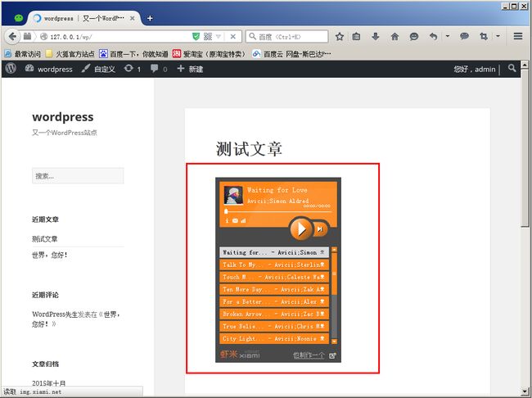Open the '火狐官方站点' bookmark folder
This screenshot has width=532, height=398.
pos(70,54)
